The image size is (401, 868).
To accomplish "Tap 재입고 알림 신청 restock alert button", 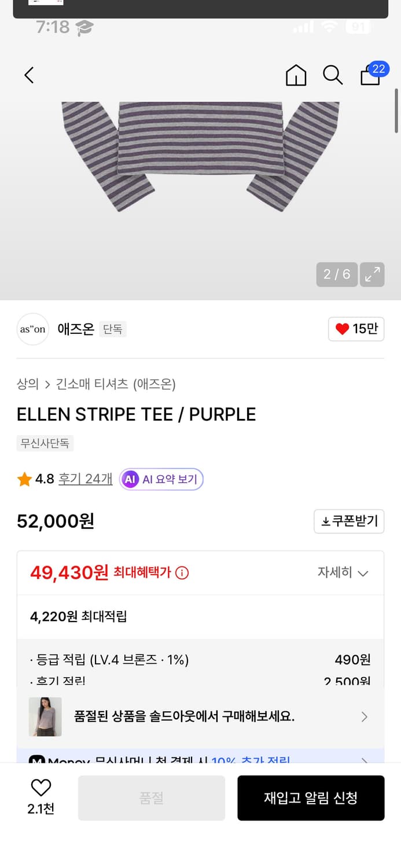I will point(311,798).
